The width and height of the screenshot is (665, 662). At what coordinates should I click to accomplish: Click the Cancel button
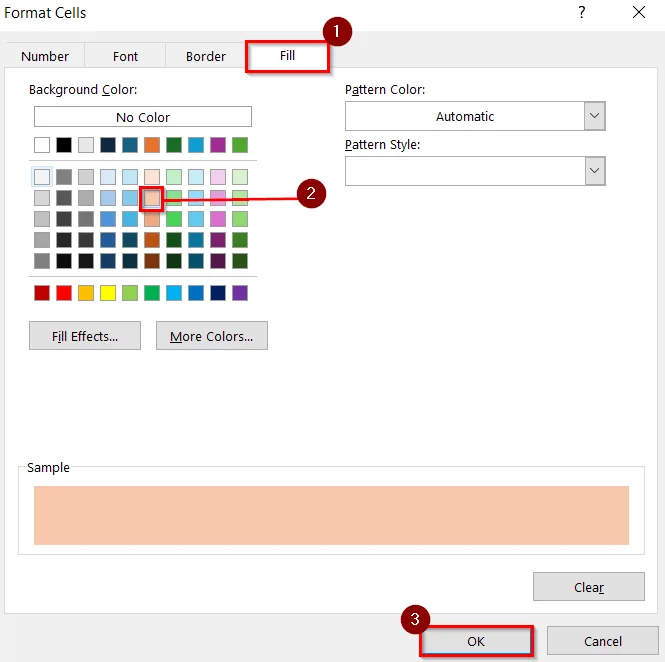[x=603, y=641]
